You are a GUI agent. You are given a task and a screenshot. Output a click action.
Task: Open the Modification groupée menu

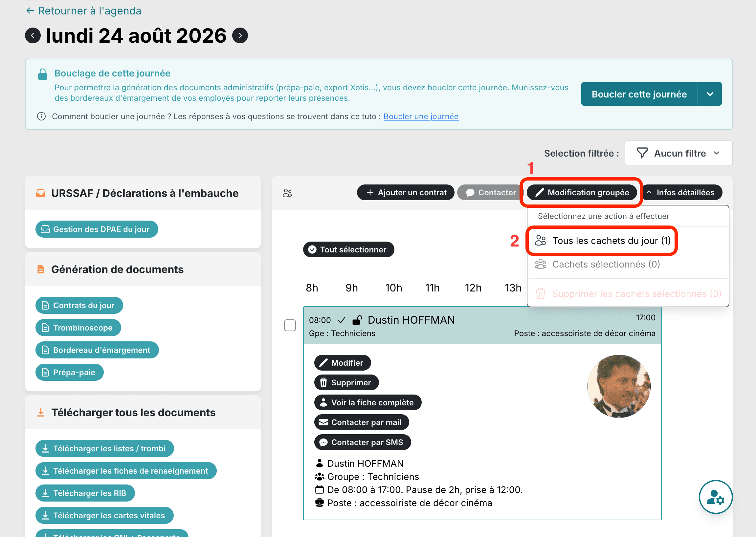[x=582, y=192]
